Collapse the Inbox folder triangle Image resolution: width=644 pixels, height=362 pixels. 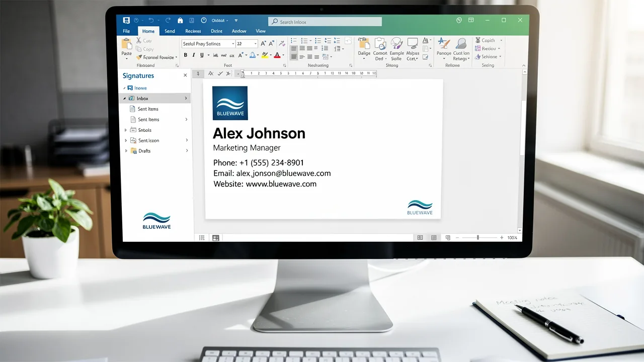[x=125, y=99]
